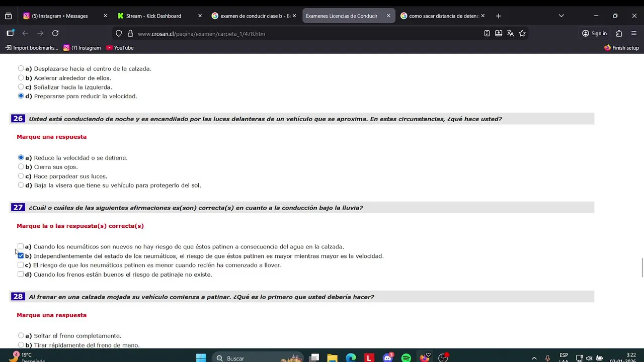Select 'Hace parpadear sus luces' option
Image resolution: width=644 pixels, height=362 pixels.
tap(21, 176)
